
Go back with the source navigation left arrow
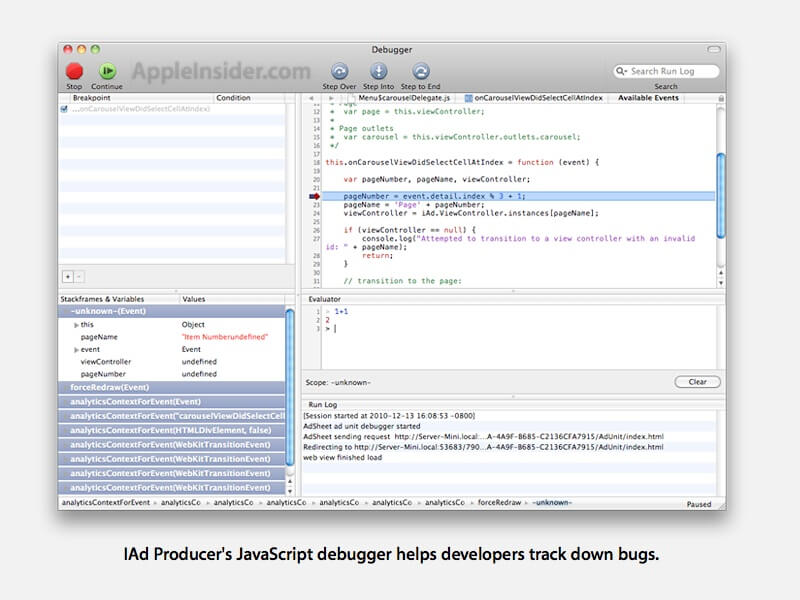coord(311,98)
